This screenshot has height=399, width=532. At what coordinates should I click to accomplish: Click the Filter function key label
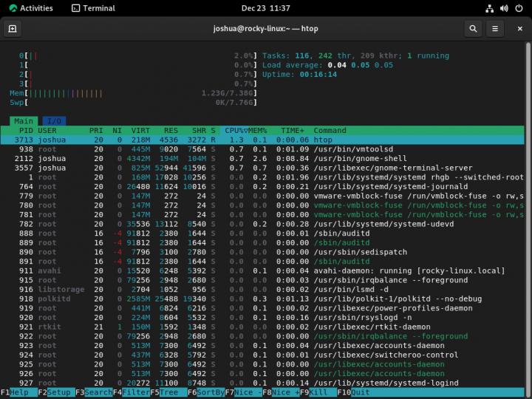(x=134, y=392)
